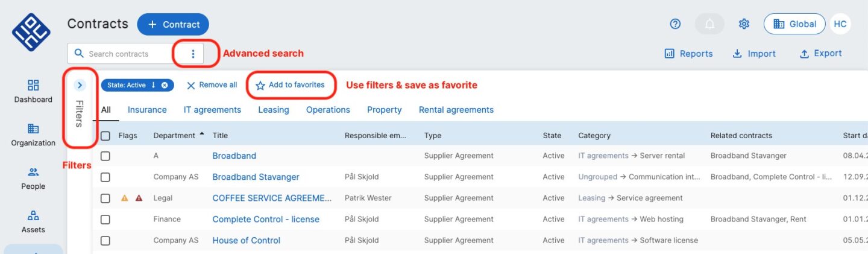Open Organization in the sidebar
The width and height of the screenshot is (868, 254).
click(33, 135)
